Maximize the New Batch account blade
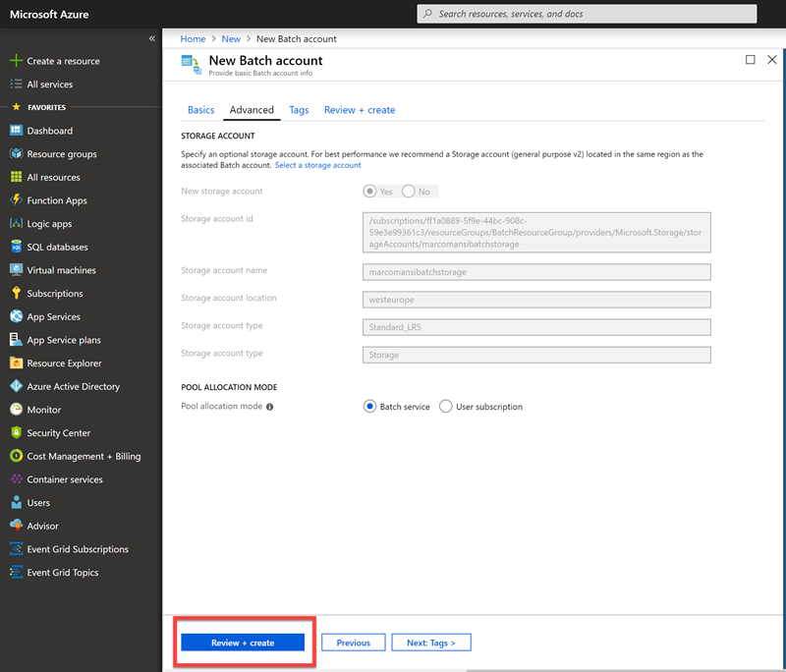Screen dimensions: 786x672 click(751, 60)
